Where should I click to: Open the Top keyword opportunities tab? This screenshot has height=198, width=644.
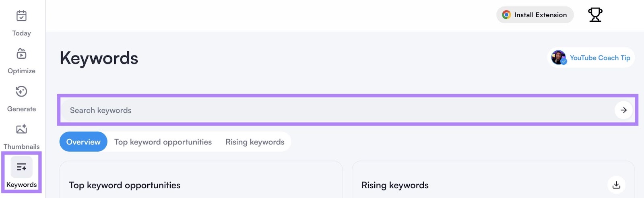coord(163,142)
